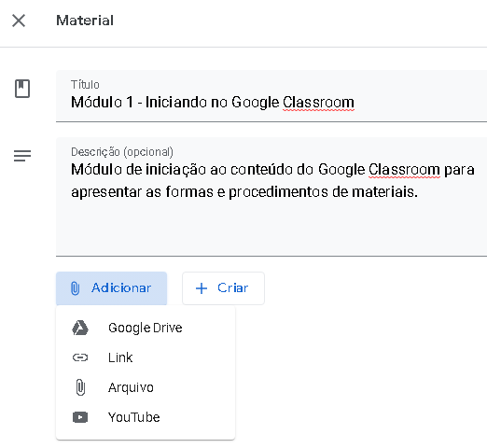Select Google Drive from the menu
The height and width of the screenshot is (448, 487).
(x=146, y=328)
